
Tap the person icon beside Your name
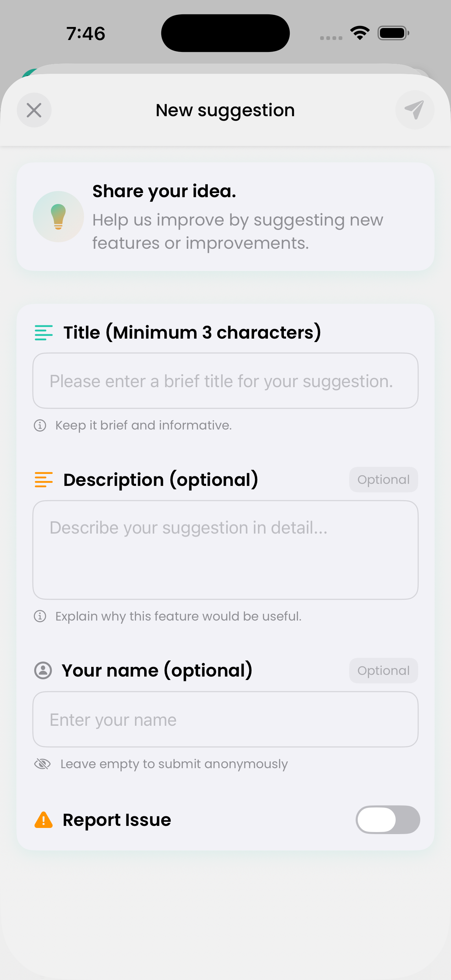tap(43, 670)
